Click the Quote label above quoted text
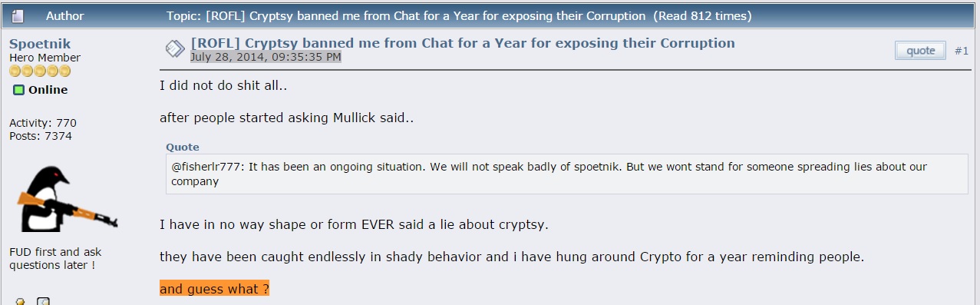 pos(183,147)
